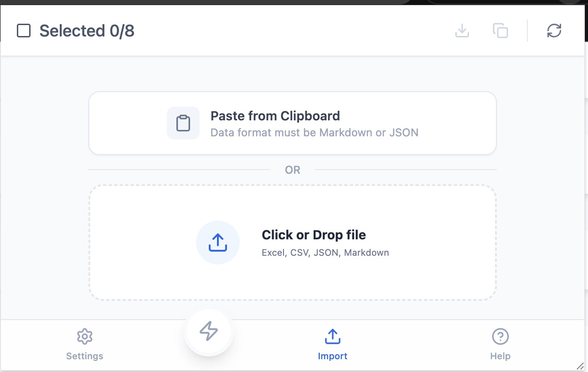The image size is (588, 372).
Task: Open the Help tab label
Action: 500,356
